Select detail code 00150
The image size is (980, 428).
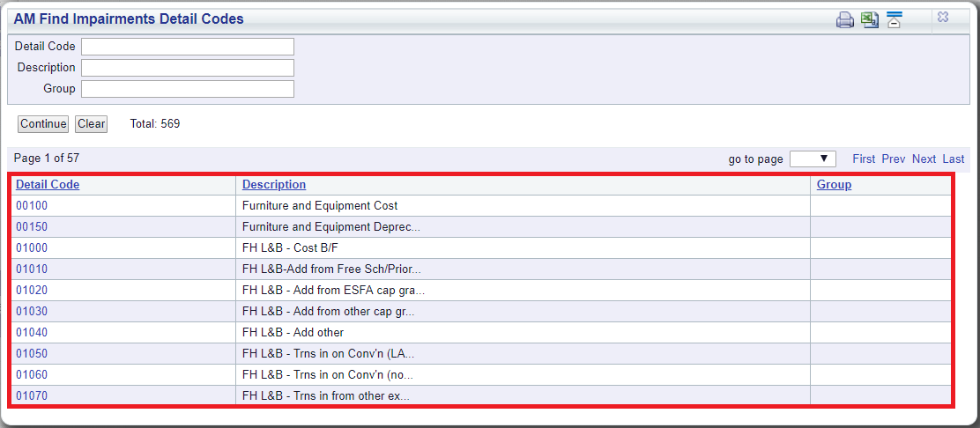[31, 227]
